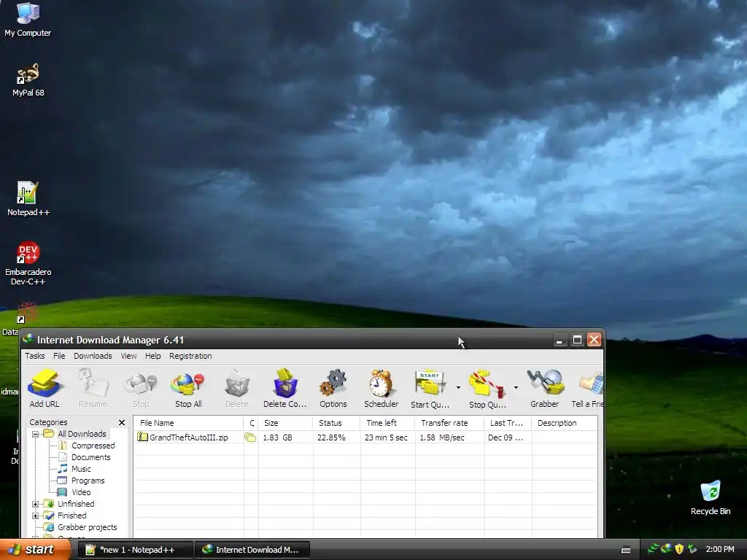747x560 pixels.
Task: Click the zip icon beside GrandTheftAutoIII.zip
Action: pos(142,437)
